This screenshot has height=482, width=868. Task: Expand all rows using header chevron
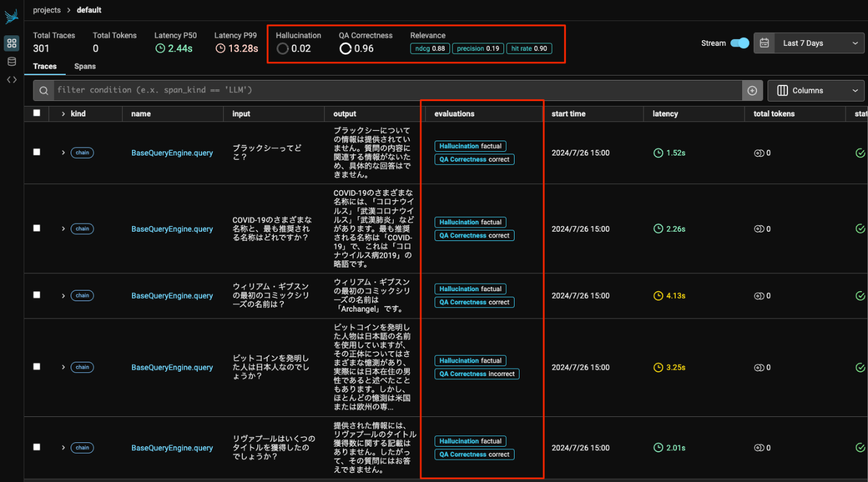pyautogui.click(x=63, y=114)
